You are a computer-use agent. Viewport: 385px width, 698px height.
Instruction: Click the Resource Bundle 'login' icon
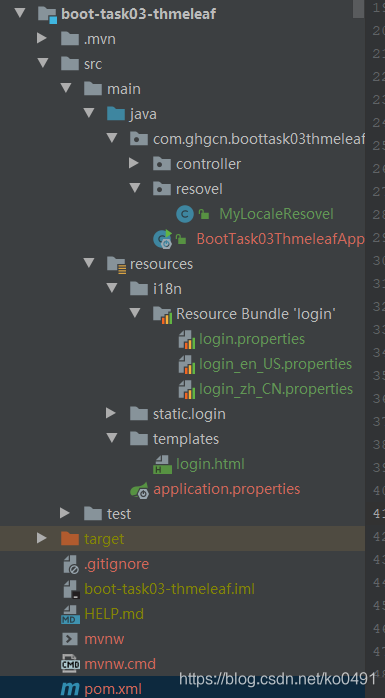click(162, 315)
